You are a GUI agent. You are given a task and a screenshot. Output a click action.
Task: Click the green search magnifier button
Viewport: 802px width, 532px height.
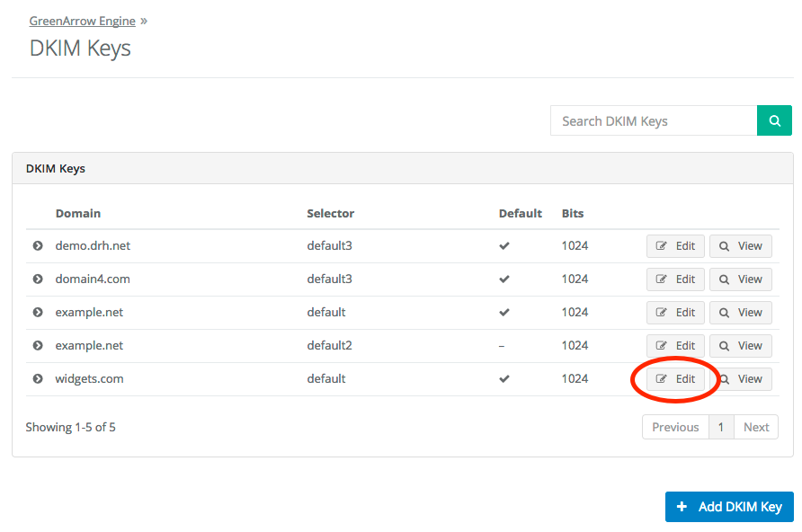pos(774,120)
